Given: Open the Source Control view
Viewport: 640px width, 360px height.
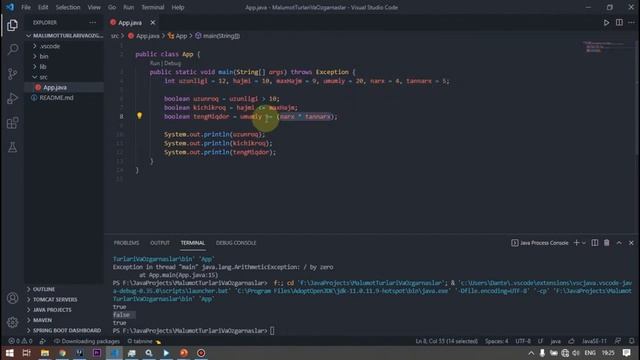Looking at the screenshot, I should pyautogui.click(x=12, y=74).
